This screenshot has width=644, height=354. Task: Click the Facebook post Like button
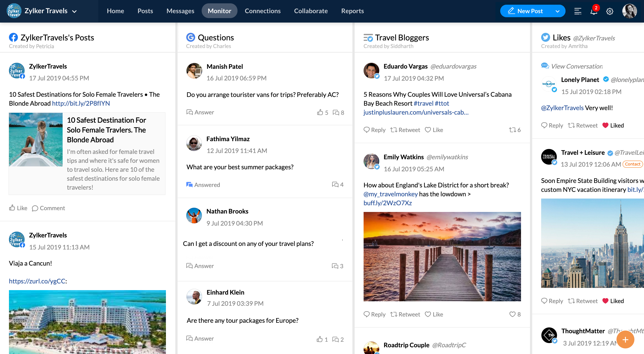18,208
